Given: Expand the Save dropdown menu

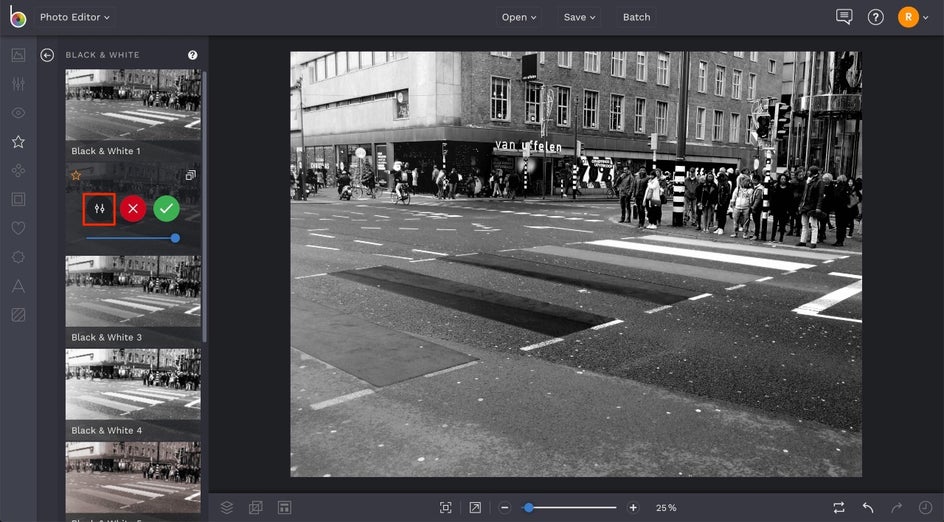Looking at the screenshot, I should [579, 17].
